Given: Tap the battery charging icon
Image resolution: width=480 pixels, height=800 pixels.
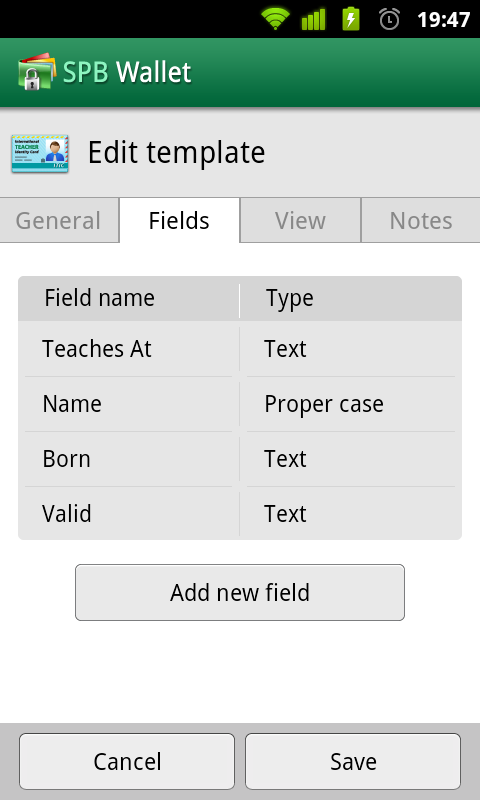Looking at the screenshot, I should (351, 19).
